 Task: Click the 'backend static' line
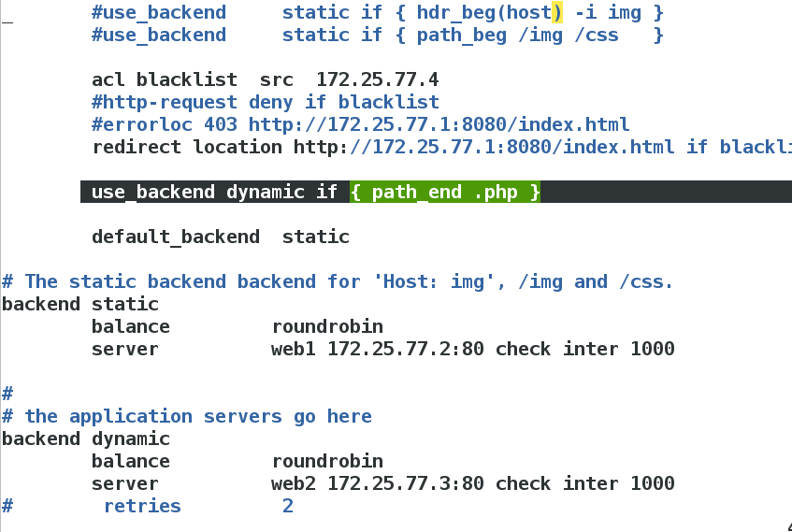tap(80, 304)
